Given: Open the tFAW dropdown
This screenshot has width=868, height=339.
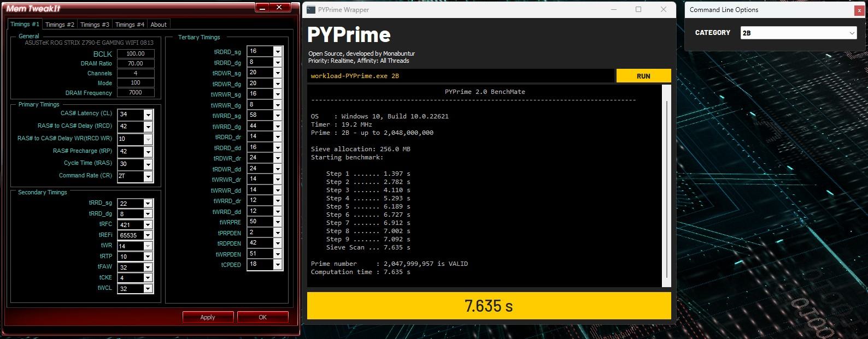Looking at the screenshot, I should 148,267.
